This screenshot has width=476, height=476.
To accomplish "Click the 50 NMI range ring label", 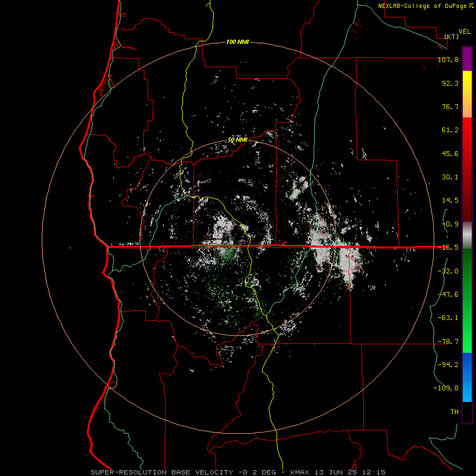I will pyautogui.click(x=237, y=140).
